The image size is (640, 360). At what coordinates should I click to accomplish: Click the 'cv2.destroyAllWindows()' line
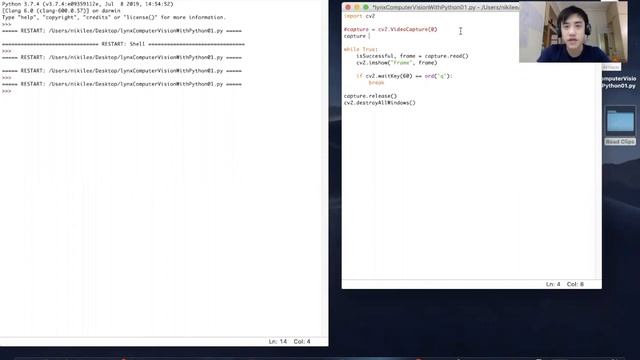point(380,103)
